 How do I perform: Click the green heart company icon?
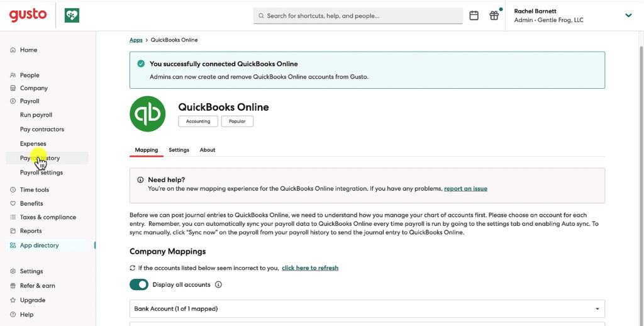[x=72, y=16]
